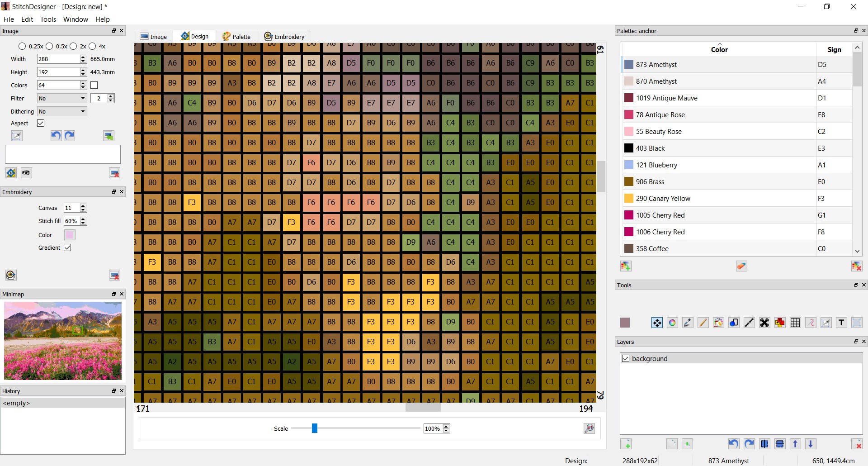Open the Embroidery Color swatch picker
868x466 pixels.
pyautogui.click(x=69, y=235)
